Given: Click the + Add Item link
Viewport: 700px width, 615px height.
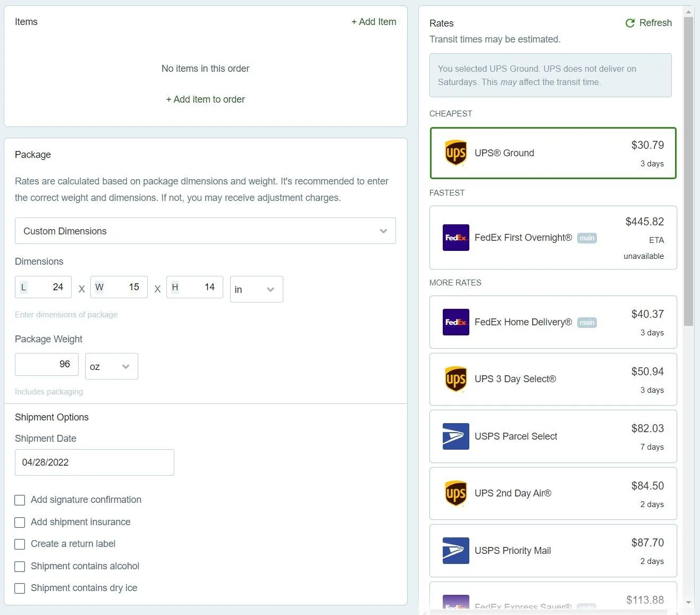Looking at the screenshot, I should tap(374, 22).
